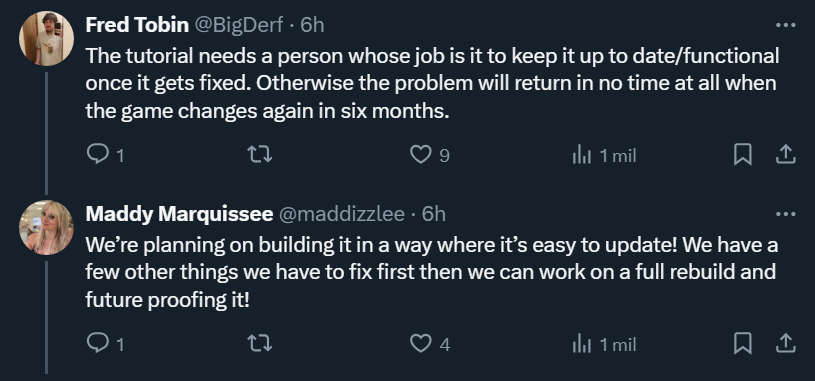The width and height of the screenshot is (815, 381).
Task: Retweet Maddy Marquissee's tweet
Action: tap(259, 344)
